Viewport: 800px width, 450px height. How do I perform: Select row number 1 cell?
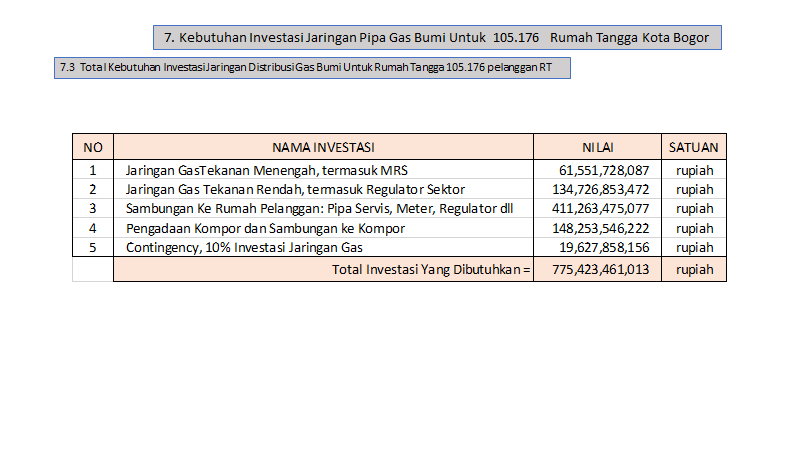point(93,170)
